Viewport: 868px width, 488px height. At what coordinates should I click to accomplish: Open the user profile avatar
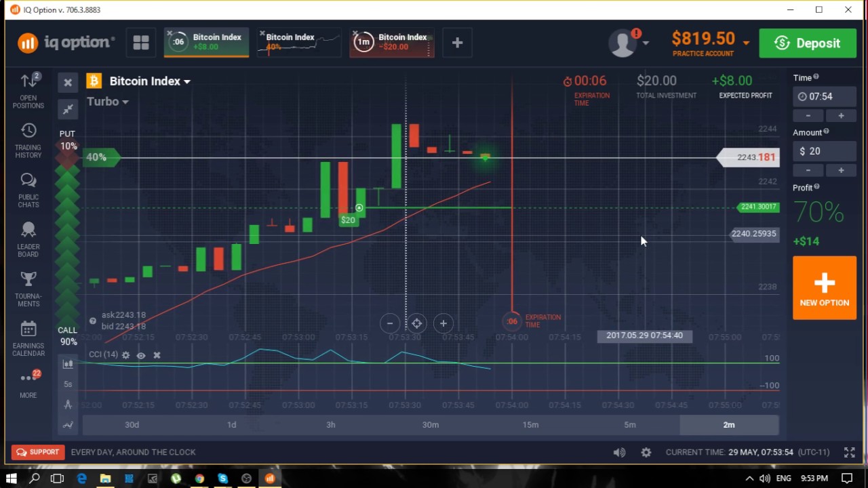pyautogui.click(x=622, y=43)
